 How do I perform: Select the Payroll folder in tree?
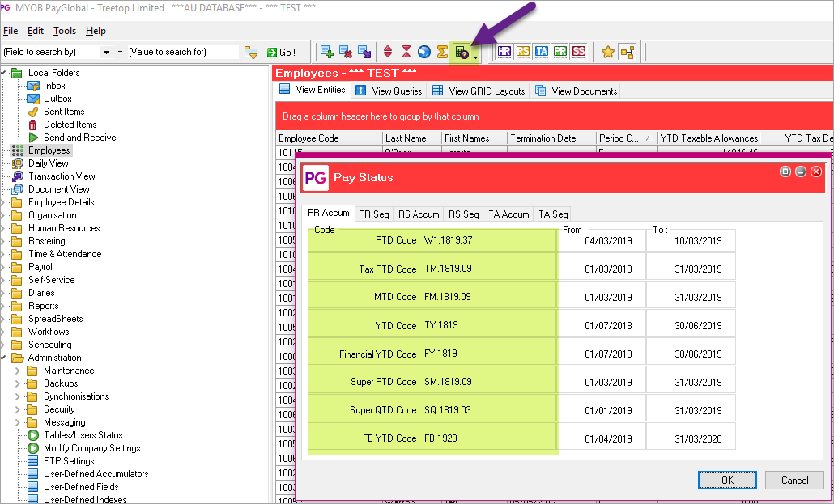point(41,267)
